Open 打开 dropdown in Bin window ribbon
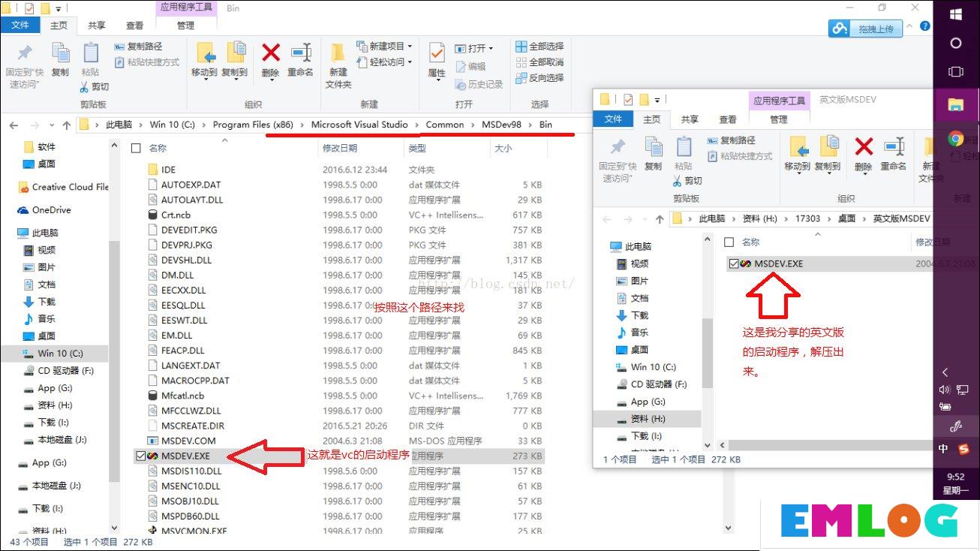The width and height of the screenshot is (980, 551). click(x=474, y=48)
